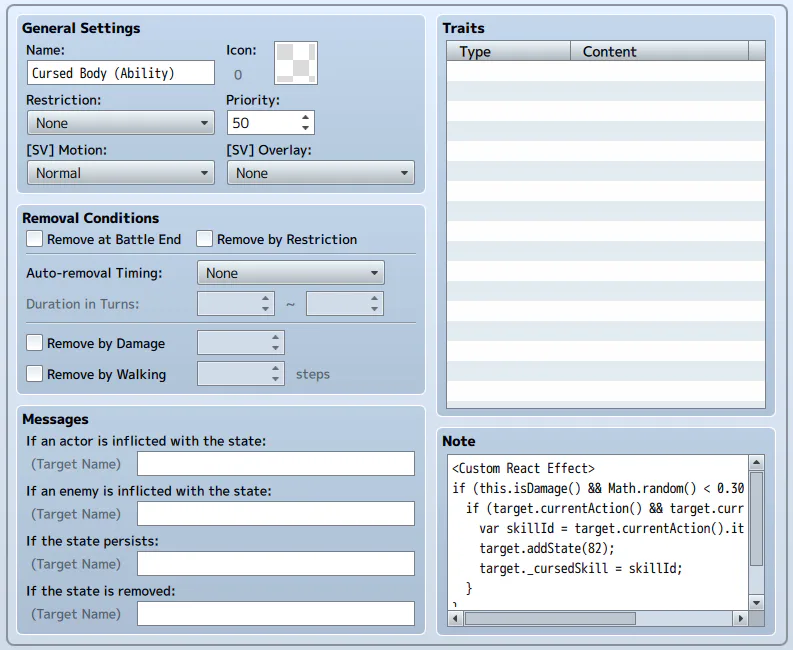Open the Restriction dropdown
Screen dimensions: 793x650
120,123
